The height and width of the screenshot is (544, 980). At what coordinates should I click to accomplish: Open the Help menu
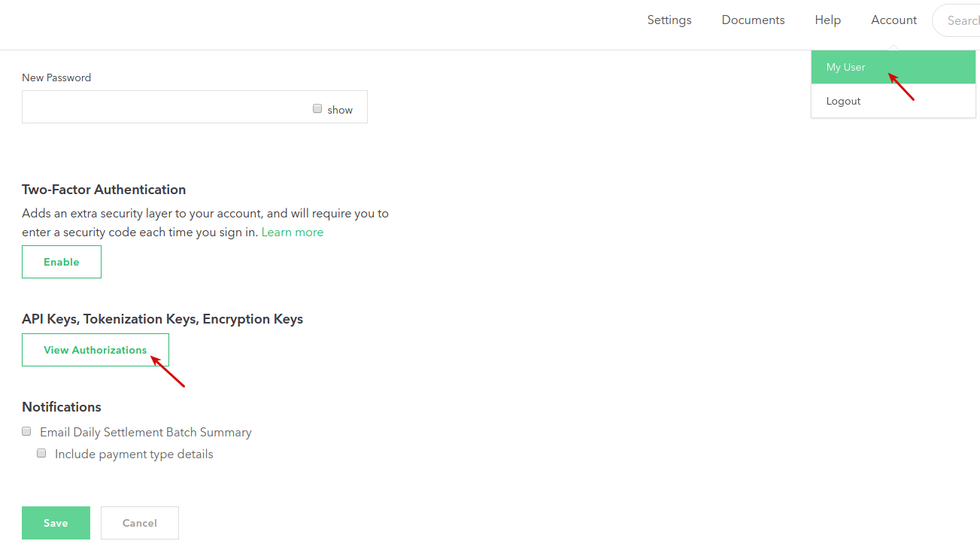coord(827,20)
